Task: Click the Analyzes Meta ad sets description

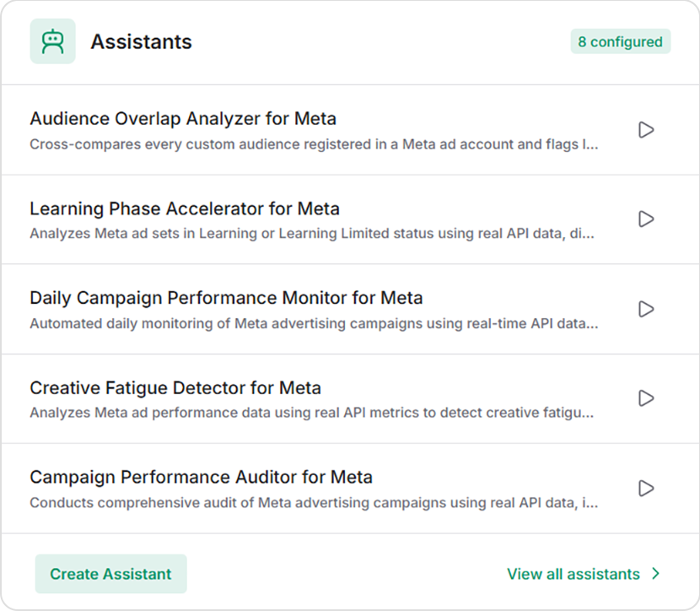Action: pos(312,234)
